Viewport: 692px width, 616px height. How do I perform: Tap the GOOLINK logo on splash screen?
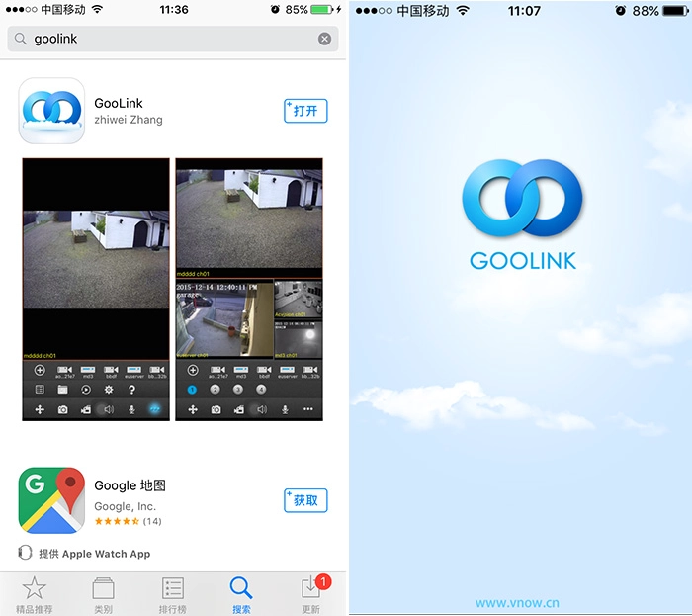pyautogui.click(x=523, y=215)
